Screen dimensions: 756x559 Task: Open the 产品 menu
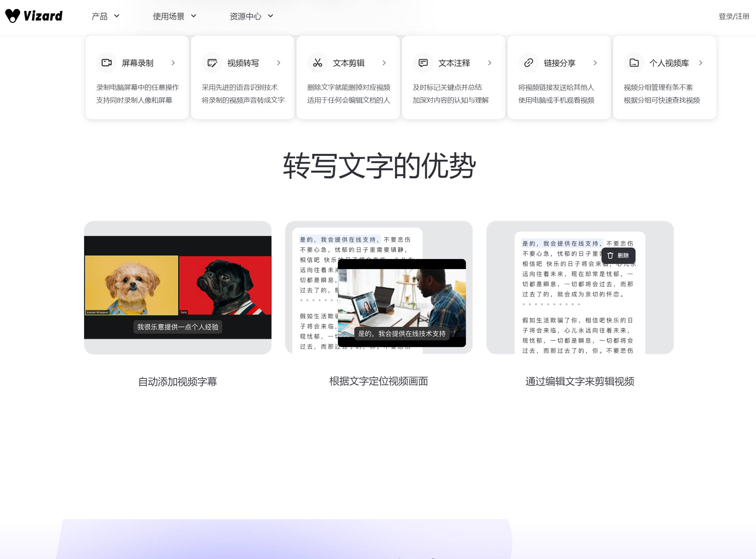point(100,16)
